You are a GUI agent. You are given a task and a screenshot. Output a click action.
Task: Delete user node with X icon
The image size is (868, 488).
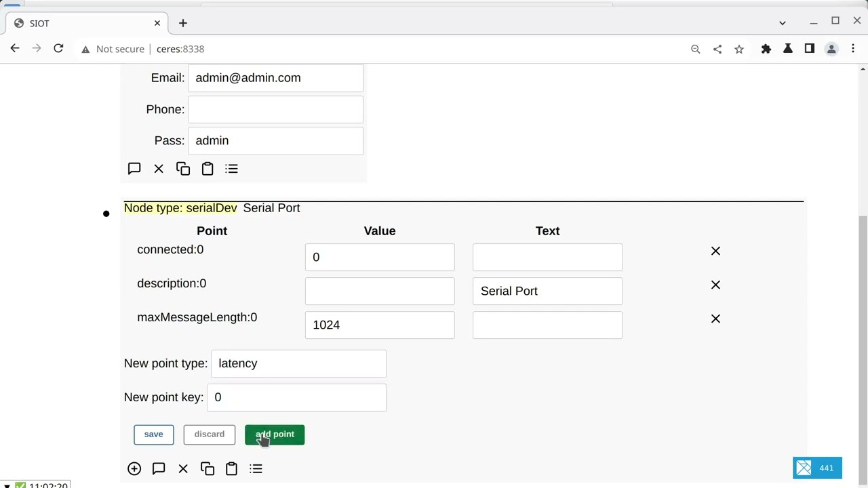point(159,169)
